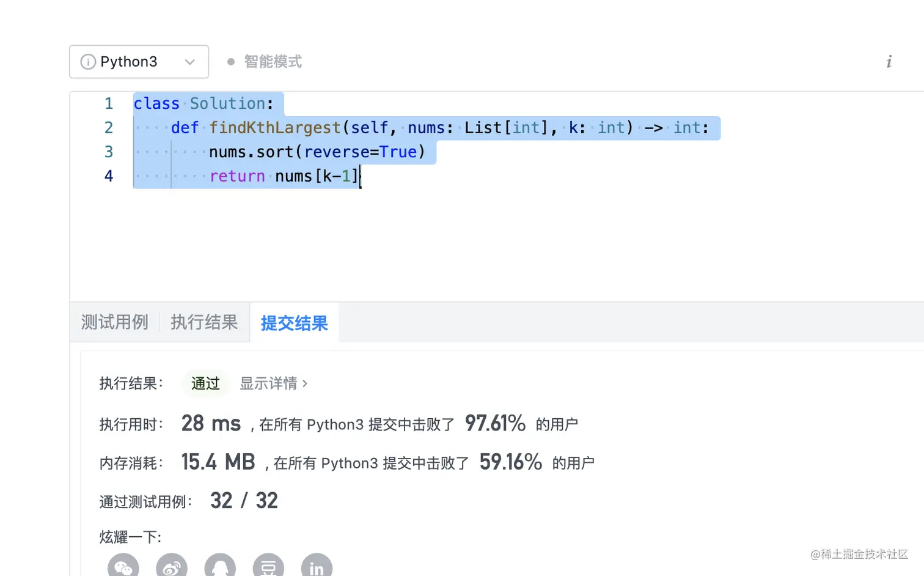Expand 显示详情 details chevron
This screenshot has width=924, height=576.
pos(305,384)
